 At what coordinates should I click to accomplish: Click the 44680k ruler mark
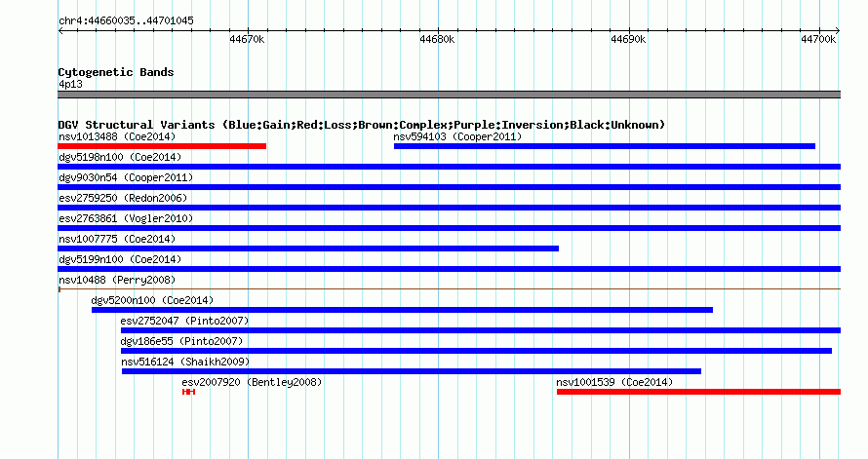coord(437,39)
